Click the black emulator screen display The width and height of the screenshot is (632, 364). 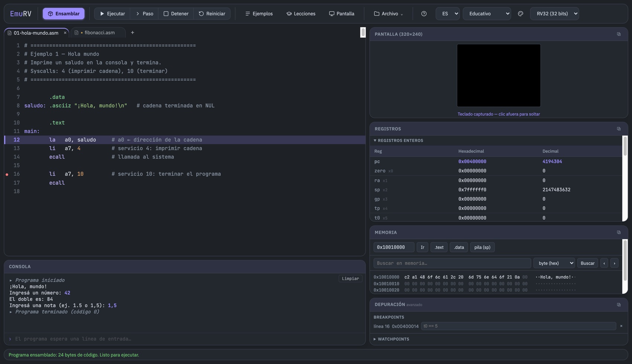[x=499, y=75]
